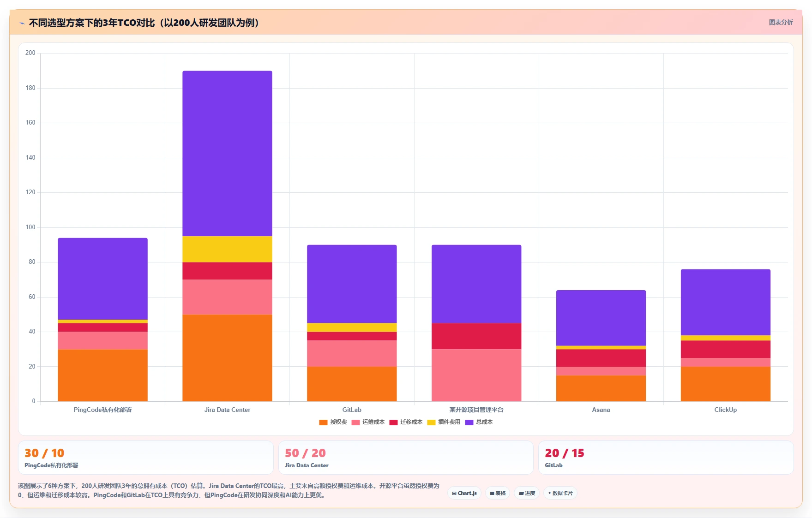Toggle the 插件费用 legend series
The image size is (812, 518).
point(444,422)
